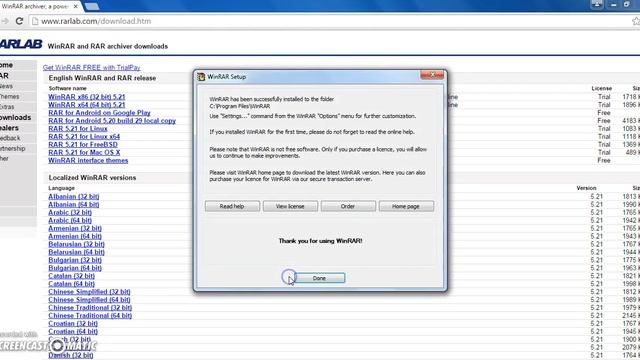Download RAR 5.21 for FreeBSD
This screenshot has height=360, width=640.
[x=82, y=144]
